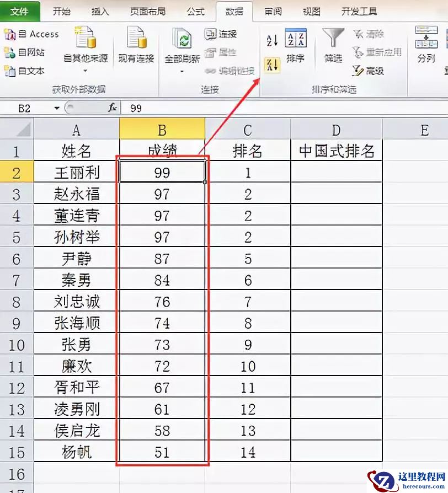Open the 文件 File tab
The height and width of the screenshot is (493, 448).
click(x=19, y=12)
